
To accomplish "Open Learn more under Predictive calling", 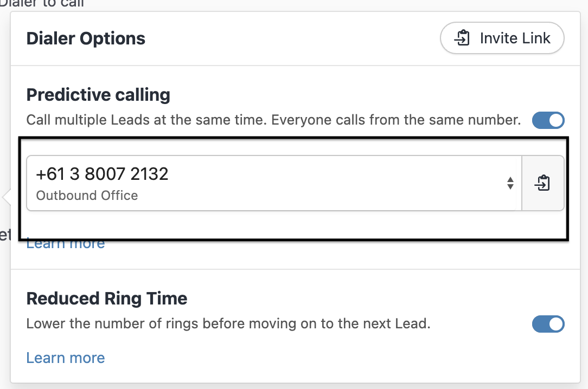I will pyautogui.click(x=65, y=243).
